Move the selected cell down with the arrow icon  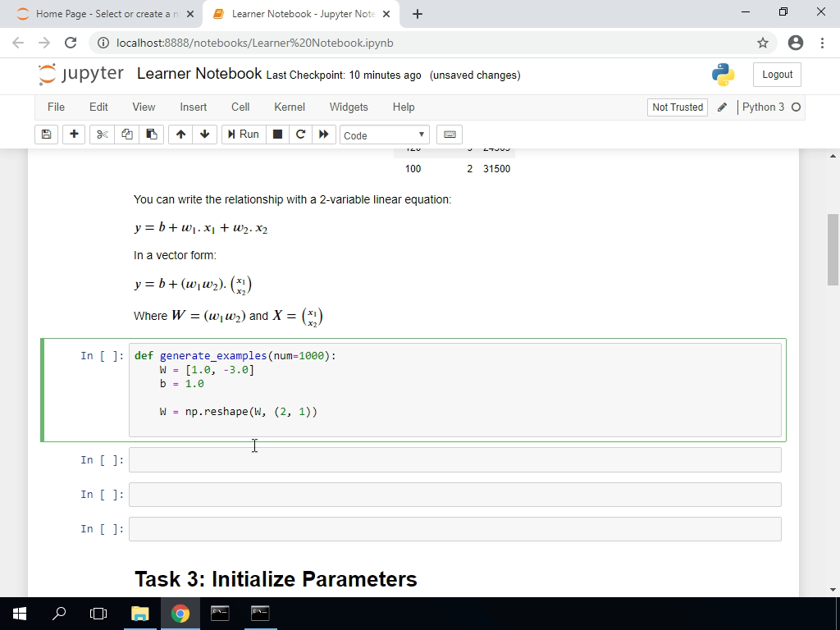point(204,135)
